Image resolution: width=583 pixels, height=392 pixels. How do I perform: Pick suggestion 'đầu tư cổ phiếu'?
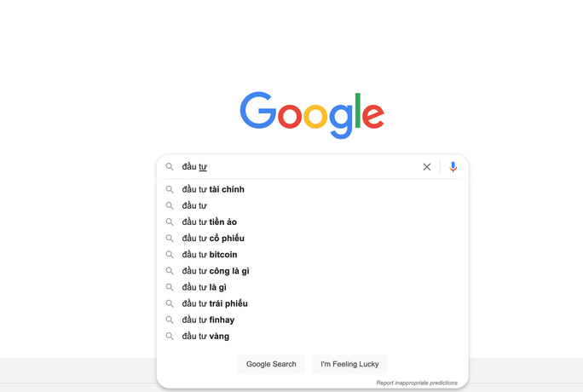click(213, 239)
